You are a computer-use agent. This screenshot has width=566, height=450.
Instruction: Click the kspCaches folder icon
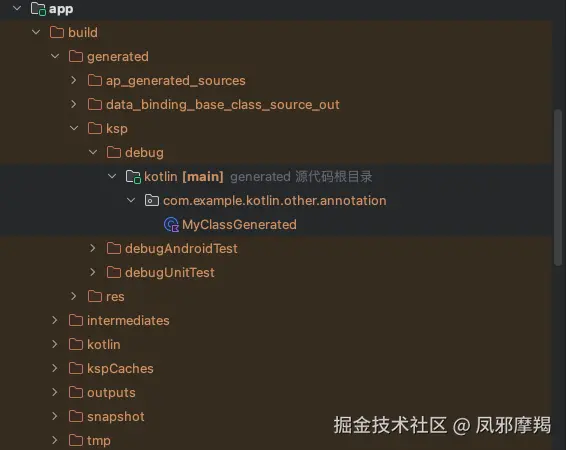(x=76, y=368)
